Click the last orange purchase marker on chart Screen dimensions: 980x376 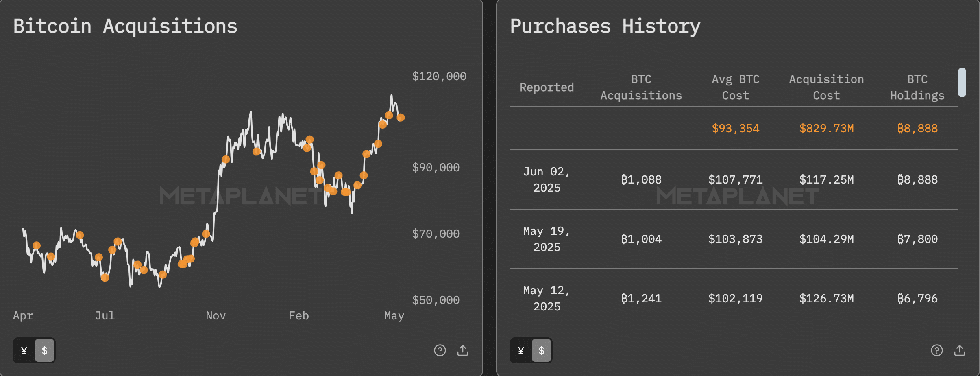(x=401, y=118)
